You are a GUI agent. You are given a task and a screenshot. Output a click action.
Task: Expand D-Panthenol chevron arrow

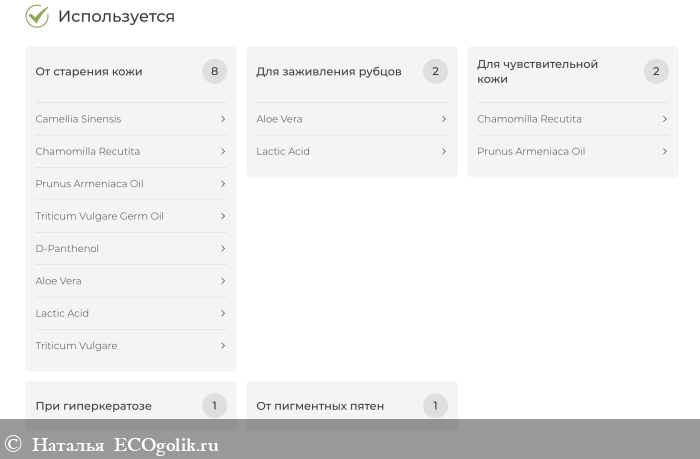tap(222, 248)
